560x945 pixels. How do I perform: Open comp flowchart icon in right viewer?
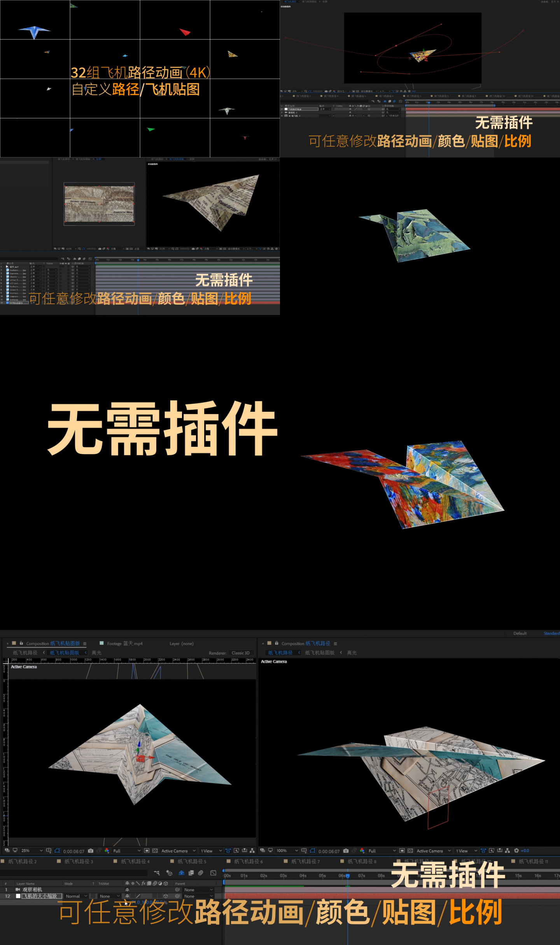coord(507,850)
